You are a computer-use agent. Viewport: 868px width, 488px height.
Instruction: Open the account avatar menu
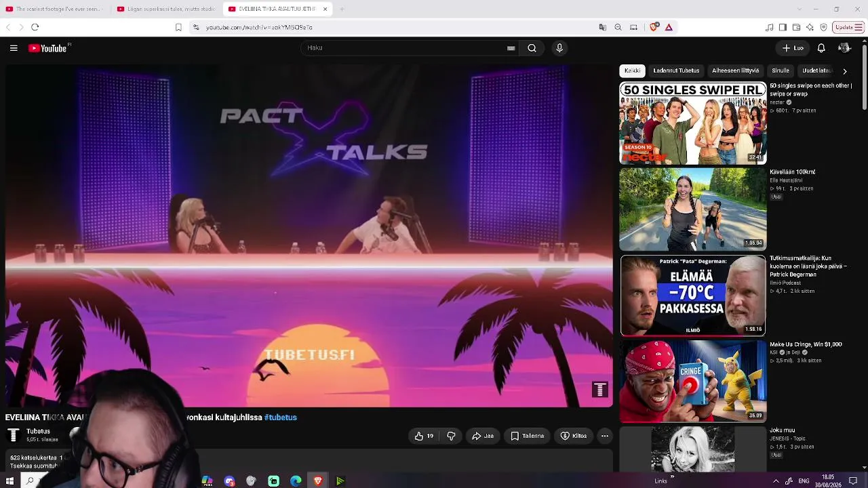[x=844, y=48]
